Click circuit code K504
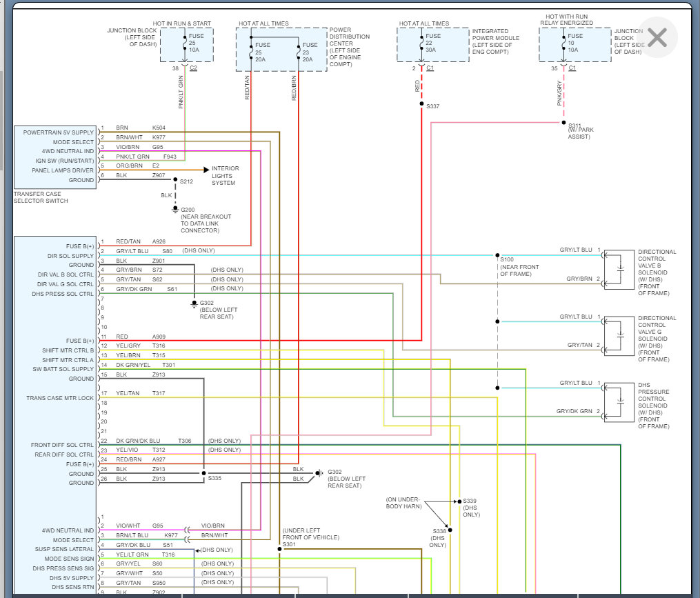Viewport: 700px width, 598px height. (159, 128)
